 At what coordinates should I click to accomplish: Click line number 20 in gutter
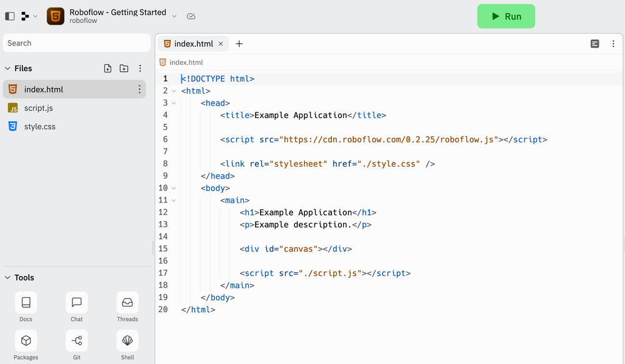[x=163, y=310]
